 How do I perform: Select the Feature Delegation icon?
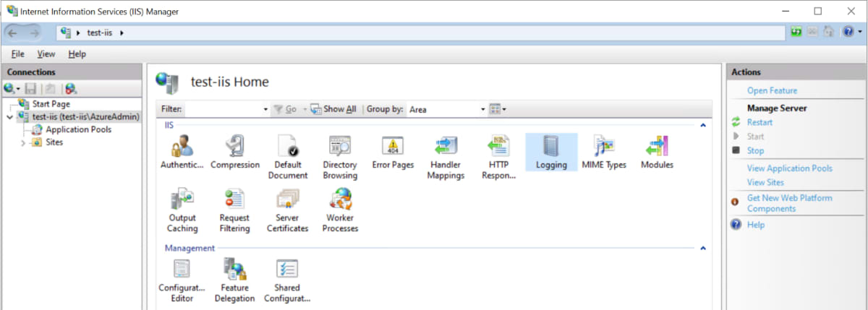(x=234, y=280)
